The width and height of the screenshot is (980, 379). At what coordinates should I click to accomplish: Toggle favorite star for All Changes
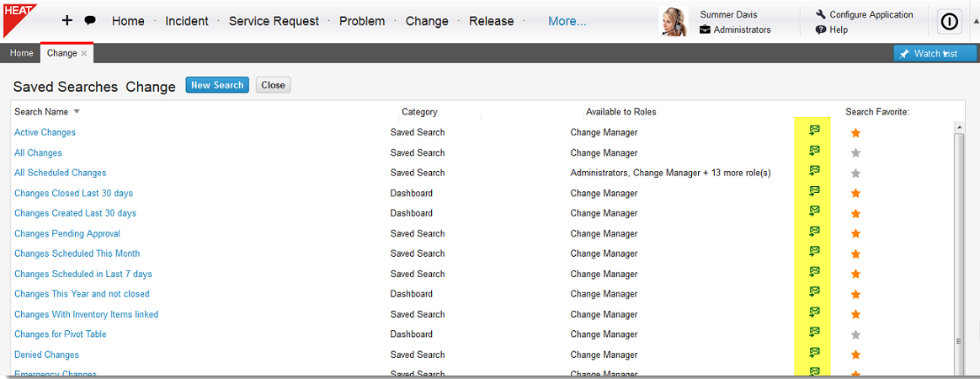[x=855, y=152]
